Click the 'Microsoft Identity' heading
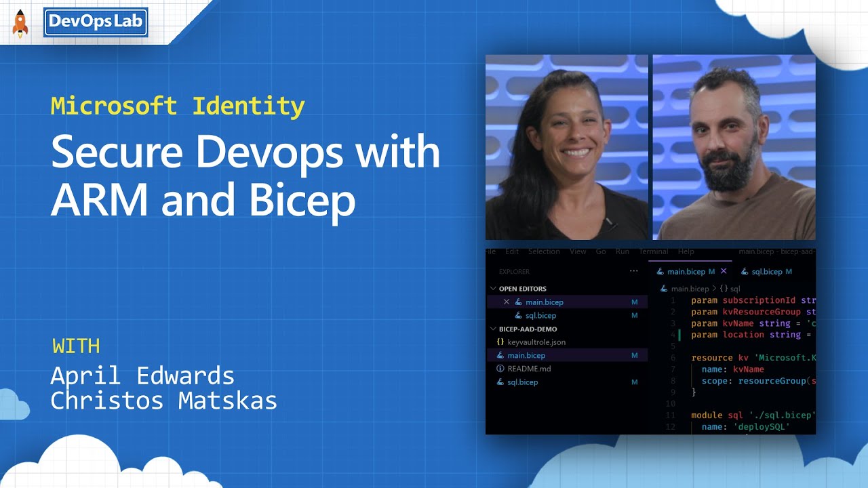Viewport: 868px width, 488px height. [x=178, y=106]
